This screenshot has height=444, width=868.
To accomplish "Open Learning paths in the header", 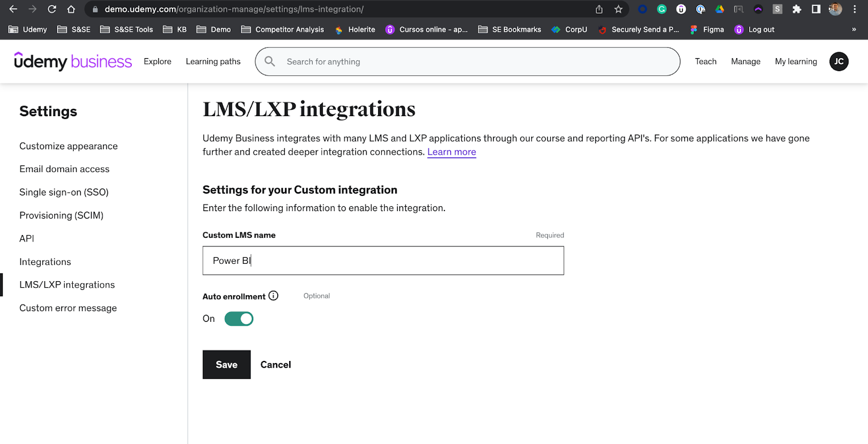I will click(213, 61).
